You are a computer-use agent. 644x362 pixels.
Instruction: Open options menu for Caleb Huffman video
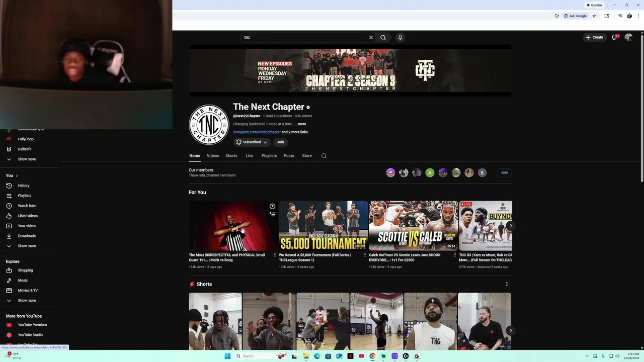point(455,255)
